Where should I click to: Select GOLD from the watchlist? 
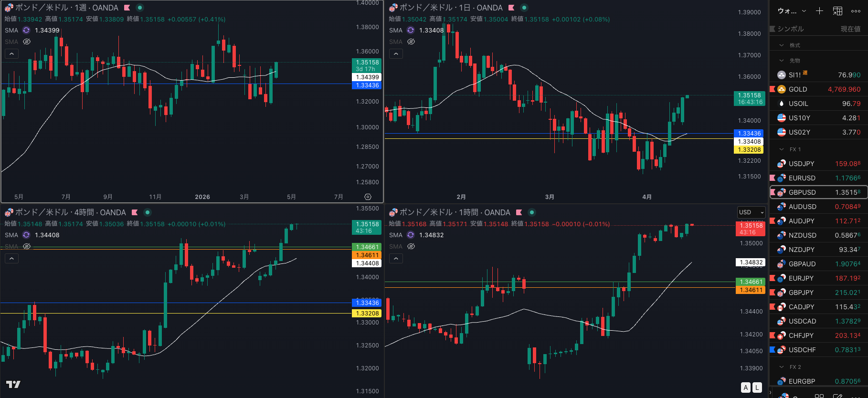pyautogui.click(x=797, y=89)
